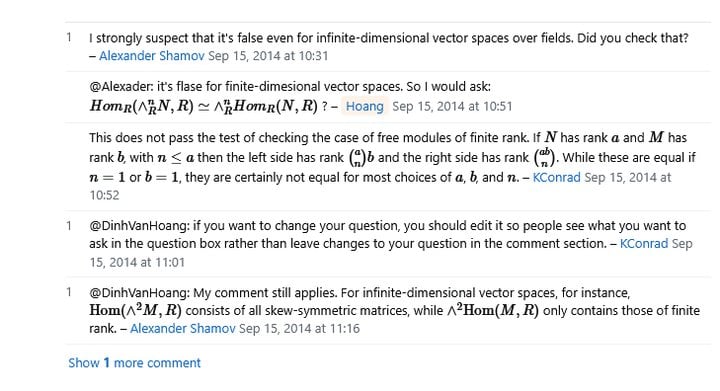Click the vote count on the first comment
720x391 pixels.
point(69,37)
